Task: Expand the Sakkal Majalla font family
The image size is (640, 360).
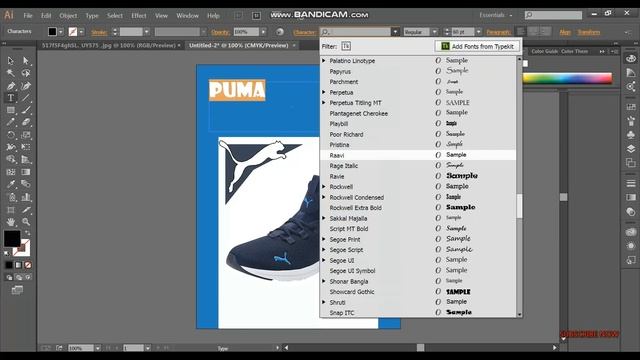Action: [324, 218]
